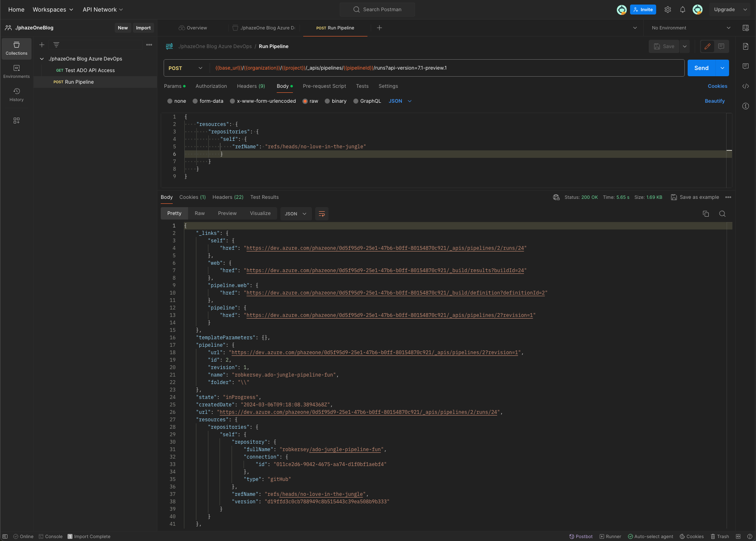Open response more options ellipsis
Image resolution: width=756 pixels, height=541 pixels.
(x=728, y=197)
